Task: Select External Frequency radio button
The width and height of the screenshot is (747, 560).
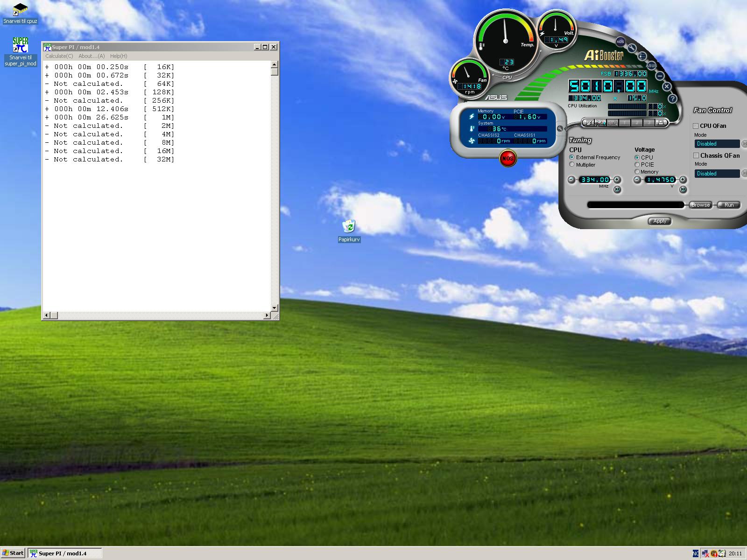Action: 571,157
